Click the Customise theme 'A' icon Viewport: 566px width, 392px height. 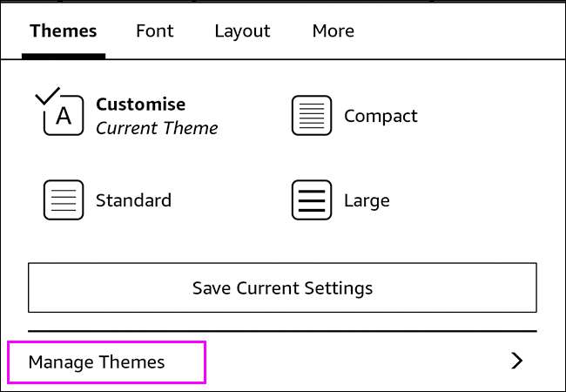coord(64,117)
